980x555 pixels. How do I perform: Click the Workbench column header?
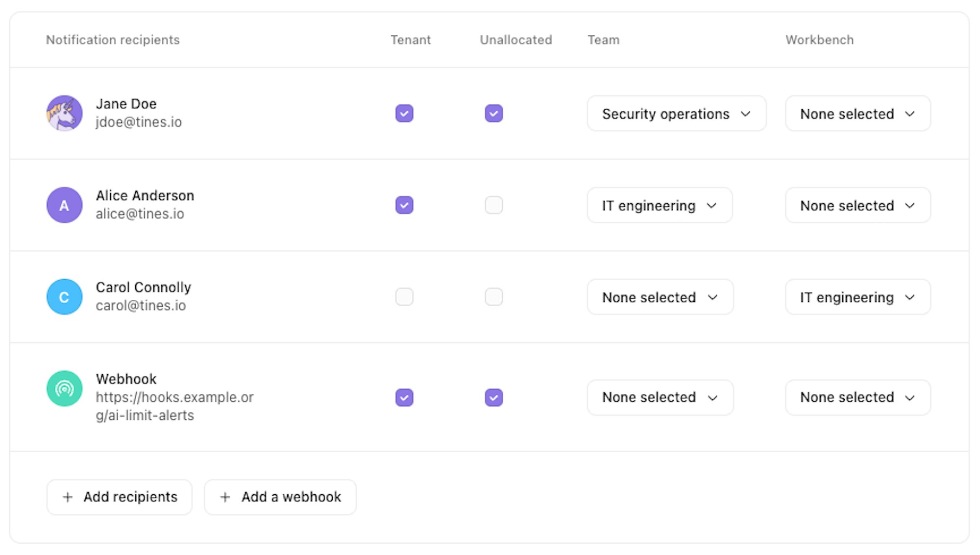(x=820, y=40)
